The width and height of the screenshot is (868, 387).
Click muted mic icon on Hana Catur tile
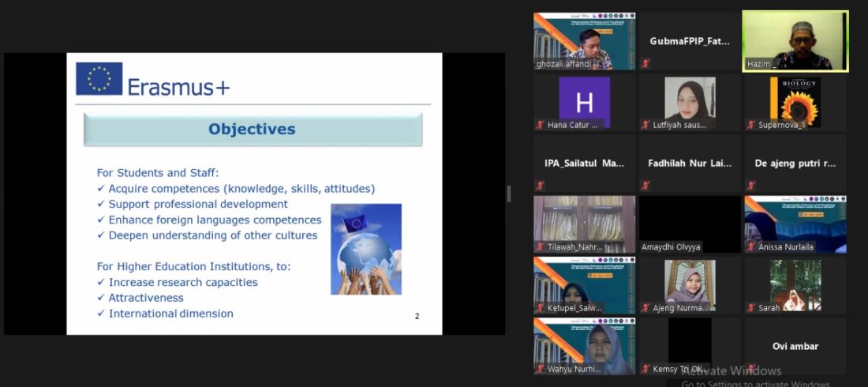click(x=541, y=125)
